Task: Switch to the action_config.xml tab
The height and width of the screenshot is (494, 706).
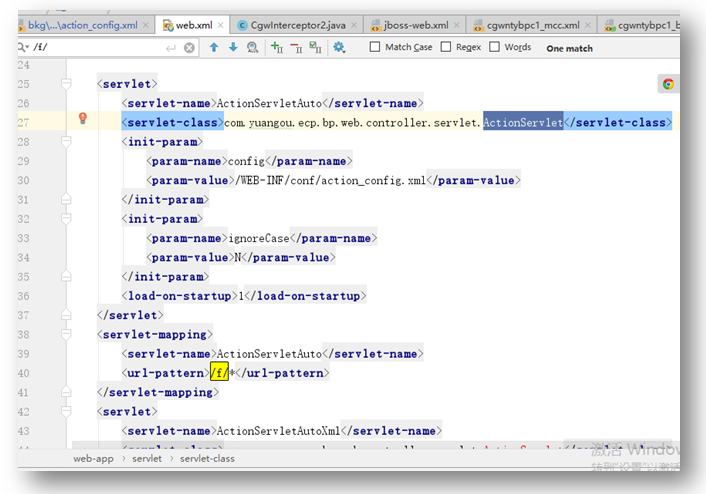Action: pyautogui.click(x=83, y=25)
